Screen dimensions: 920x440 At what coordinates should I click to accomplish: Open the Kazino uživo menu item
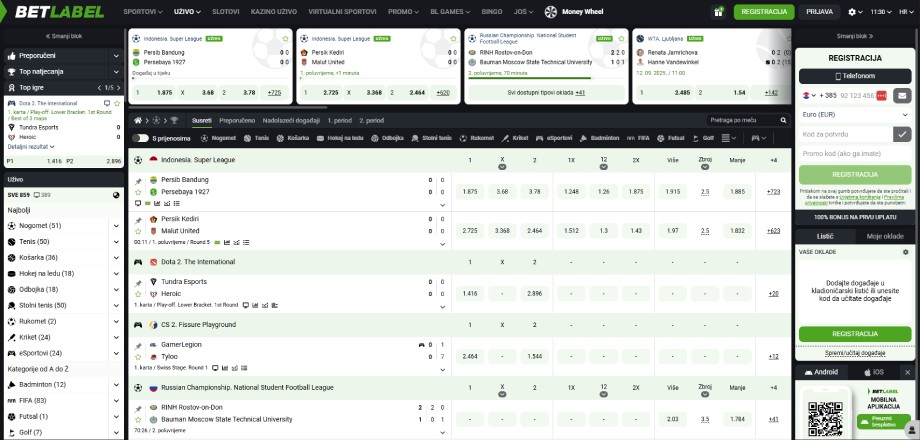[273, 12]
